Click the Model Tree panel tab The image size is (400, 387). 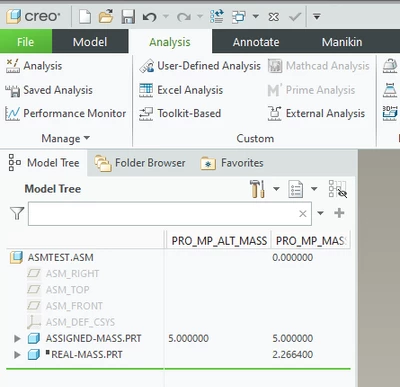pyautogui.click(x=44, y=163)
